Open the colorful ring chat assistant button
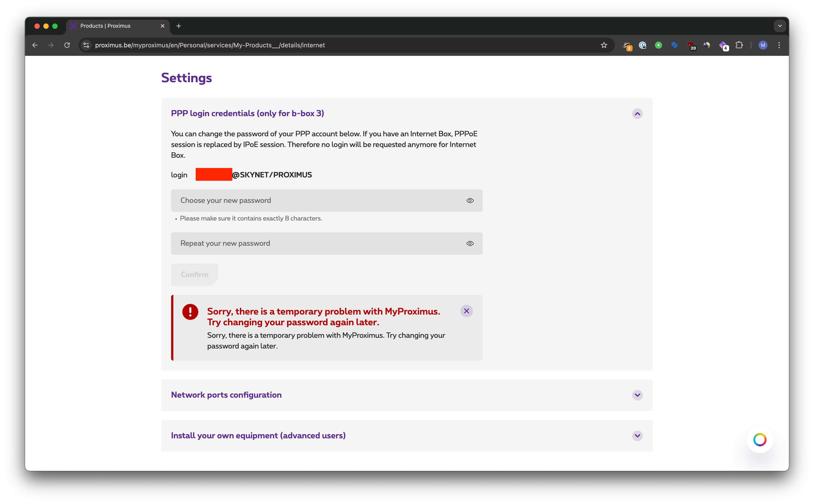The image size is (814, 504). pyautogui.click(x=760, y=440)
